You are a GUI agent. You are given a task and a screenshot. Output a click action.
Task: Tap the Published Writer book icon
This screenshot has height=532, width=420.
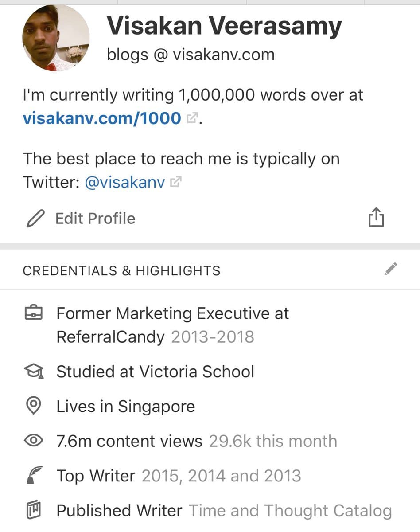[x=34, y=511]
